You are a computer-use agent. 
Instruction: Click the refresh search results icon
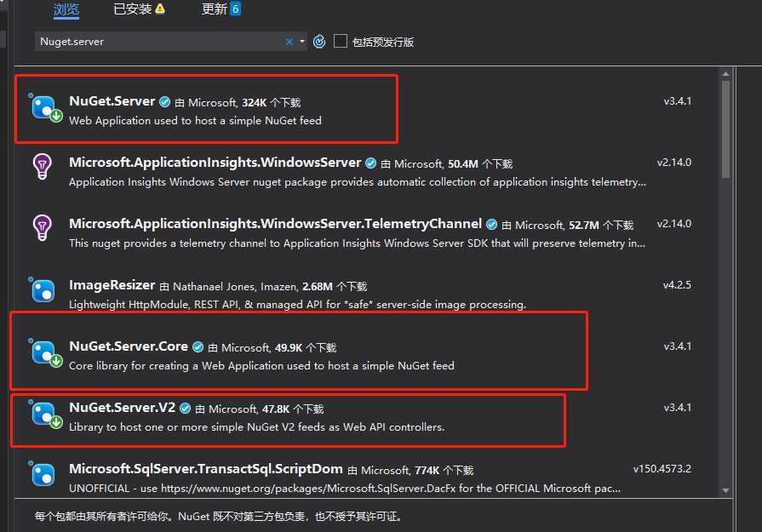click(319, 42)
